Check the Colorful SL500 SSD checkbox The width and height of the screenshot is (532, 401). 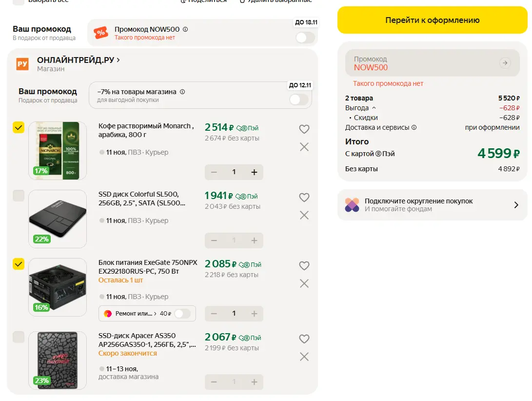coord(19,196)
